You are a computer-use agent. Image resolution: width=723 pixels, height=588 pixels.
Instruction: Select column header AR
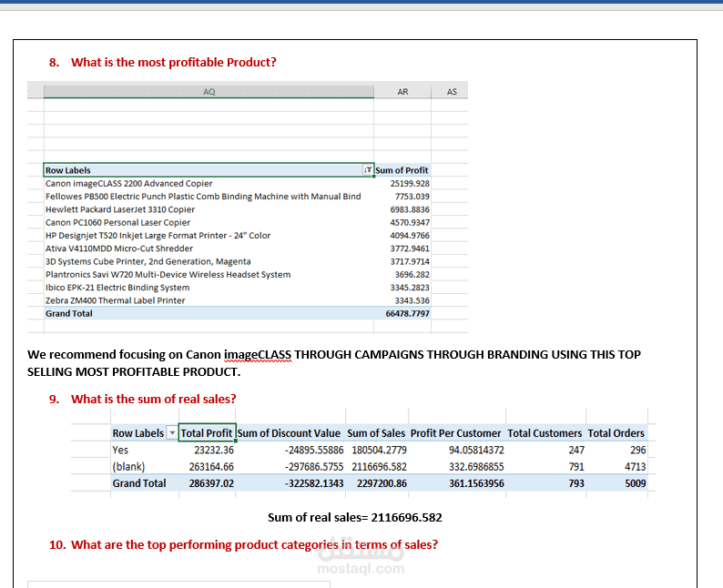pyautogui.click(x=402, y=92)
